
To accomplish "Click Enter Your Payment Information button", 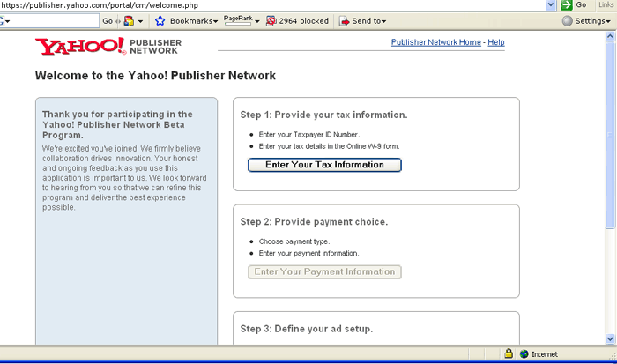I will 324,271.
